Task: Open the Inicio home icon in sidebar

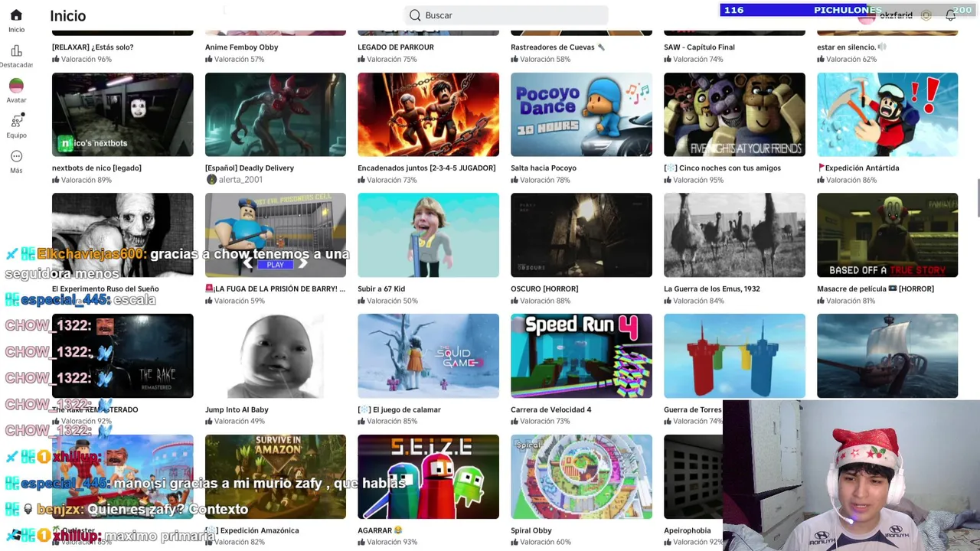Action: [x=16, y=15]
